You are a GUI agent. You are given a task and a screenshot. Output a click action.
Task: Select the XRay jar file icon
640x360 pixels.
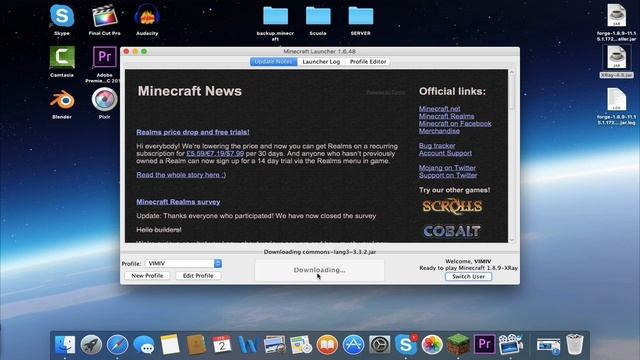(x=616, y=58)
